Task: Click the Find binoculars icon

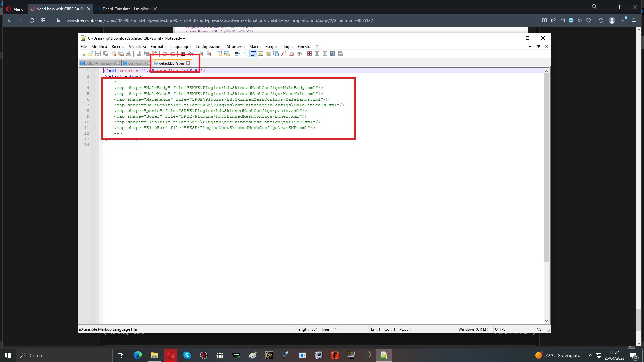Action: click(x=183, y=54)
